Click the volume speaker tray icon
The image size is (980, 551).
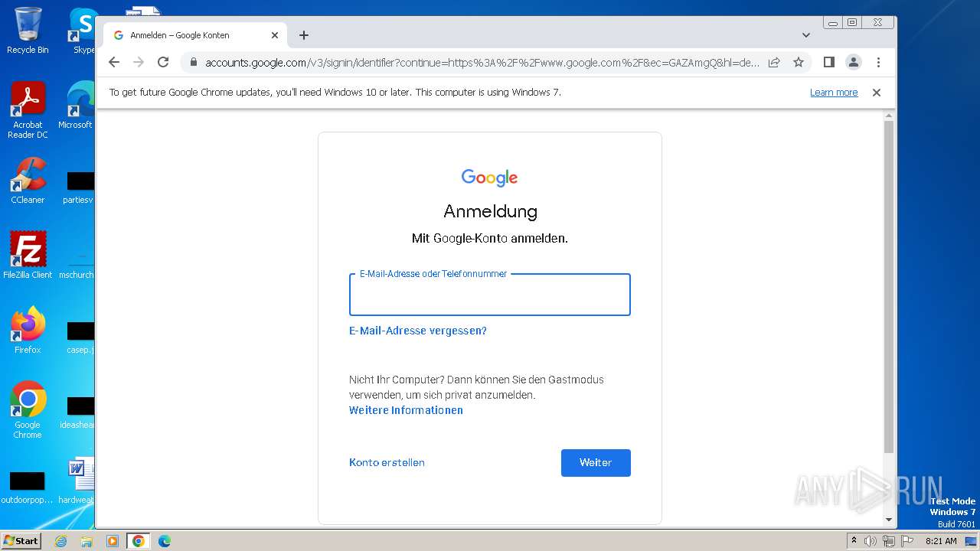[x=871, y=541]
